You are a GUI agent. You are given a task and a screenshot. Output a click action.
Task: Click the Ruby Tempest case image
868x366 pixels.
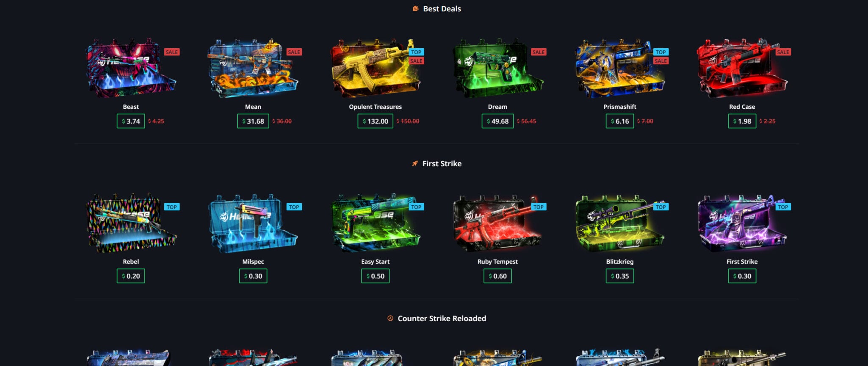click(498, 223)
